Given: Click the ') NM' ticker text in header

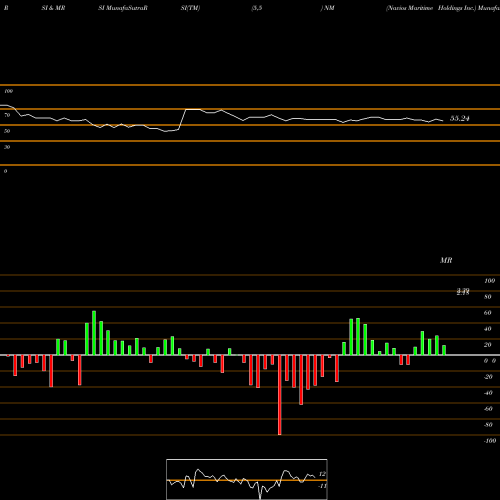Looking at the screenshot, I should 327,8.
